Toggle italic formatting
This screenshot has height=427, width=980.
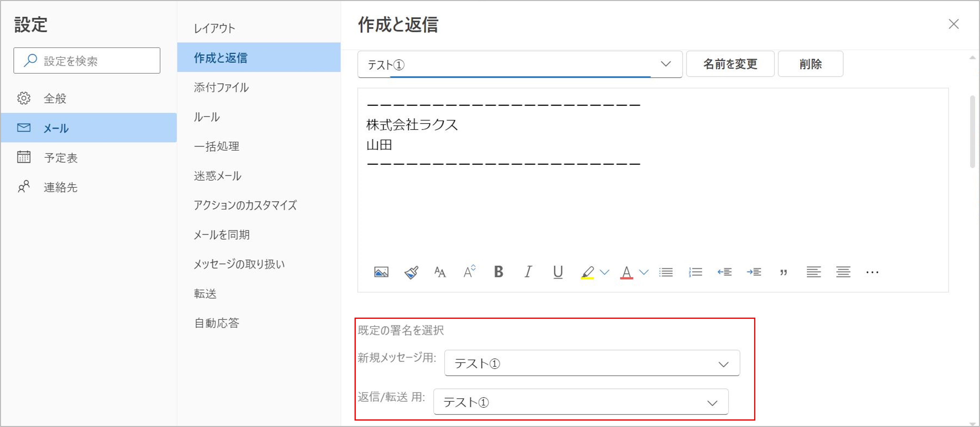point(528,272)
